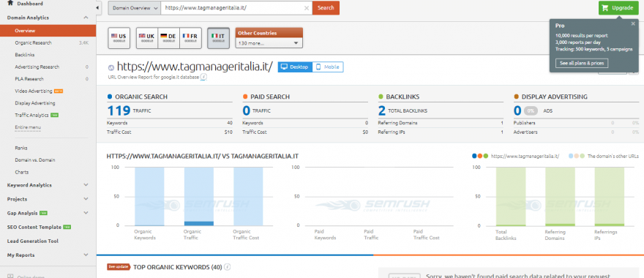644x278 pixels.
Task: Click info icon next to Top Organic Keywords
Action: coord(228,267)
